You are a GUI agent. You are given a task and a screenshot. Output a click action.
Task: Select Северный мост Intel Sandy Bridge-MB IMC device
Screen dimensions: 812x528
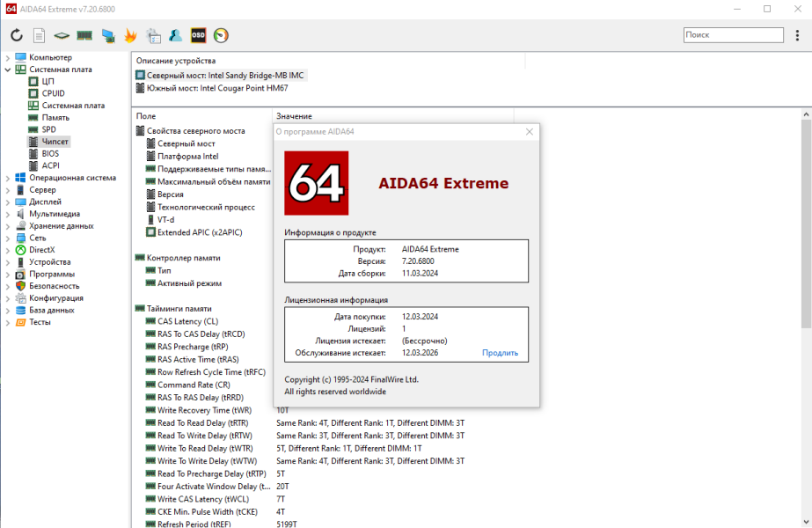(221, 75)
